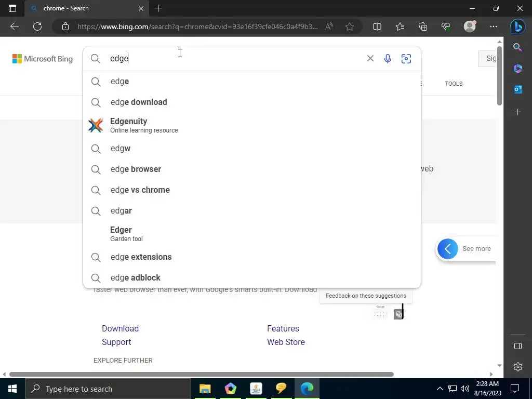Viewport: 532px width, 399px height.
Task: Open File Explorer from taskbar
Action: point(205,389)
